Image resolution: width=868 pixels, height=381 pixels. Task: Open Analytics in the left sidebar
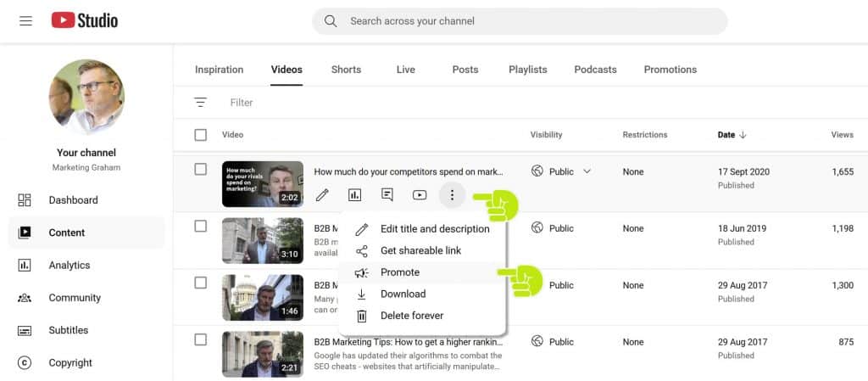pos(69,266)
